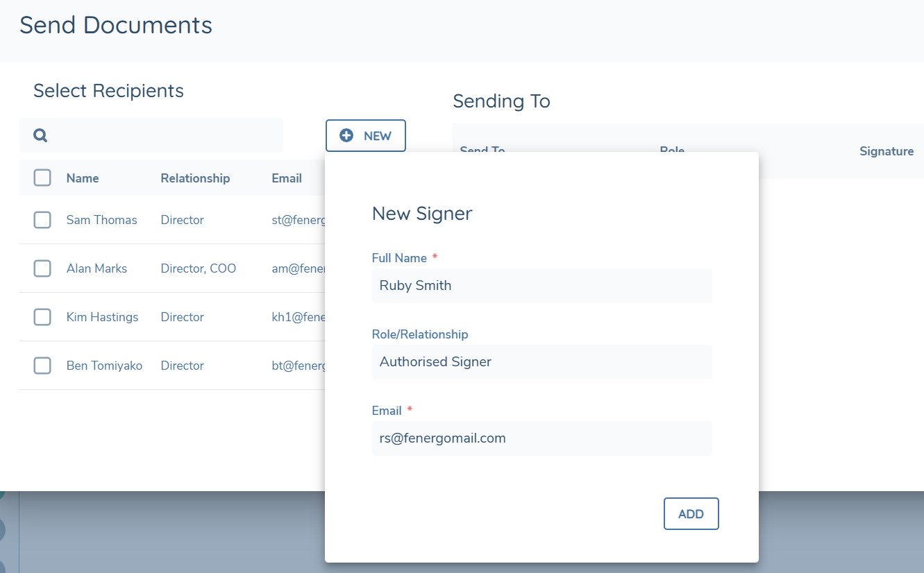Open Sam Thomas name link
The height and width of the screenshot is (573, 924).
tap(101, 220)
